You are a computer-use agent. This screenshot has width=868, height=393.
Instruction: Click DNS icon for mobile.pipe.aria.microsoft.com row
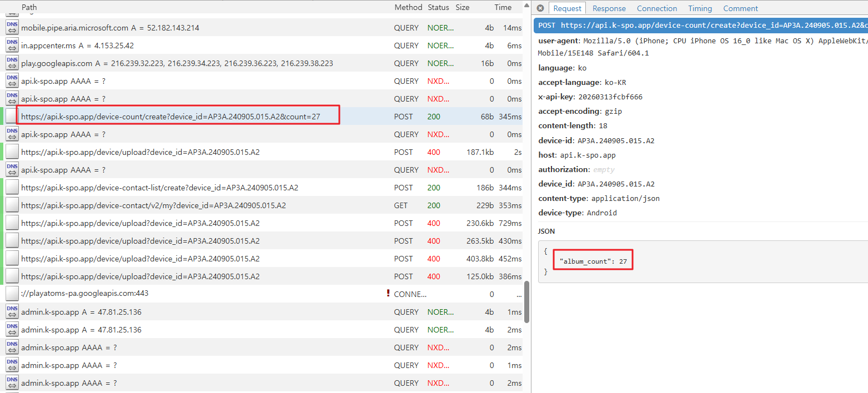(12, 28)
